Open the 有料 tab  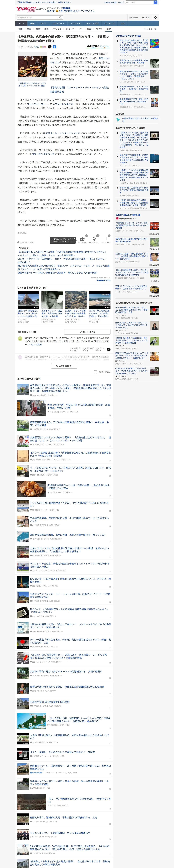(x=123, y=24)
